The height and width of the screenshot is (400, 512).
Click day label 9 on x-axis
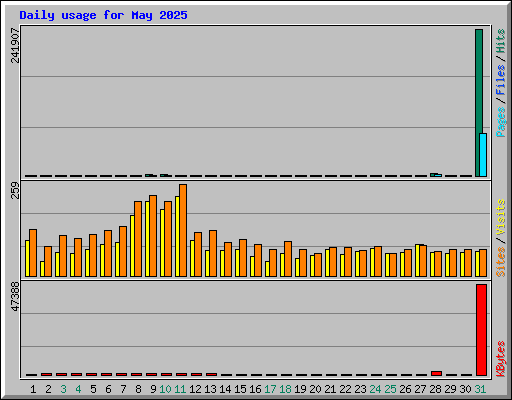[153, 389]
